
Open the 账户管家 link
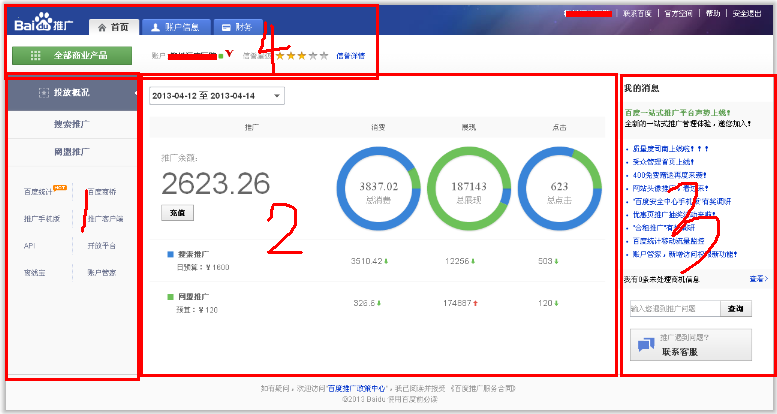[x=102, y=273]
